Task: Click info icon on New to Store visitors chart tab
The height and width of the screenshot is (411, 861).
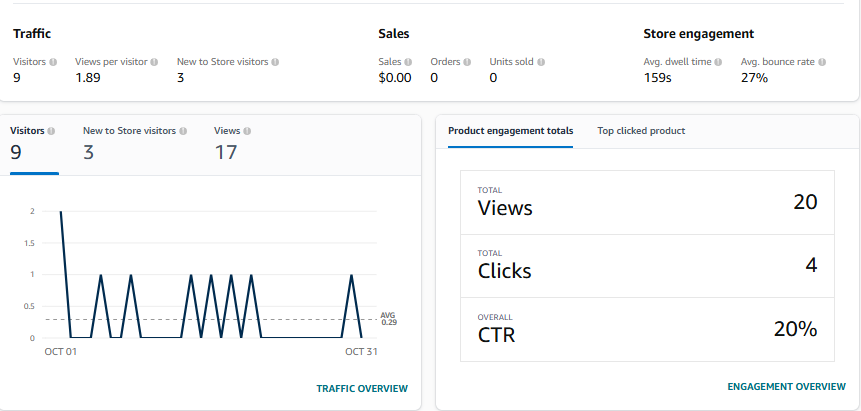Action: point(182,131)
